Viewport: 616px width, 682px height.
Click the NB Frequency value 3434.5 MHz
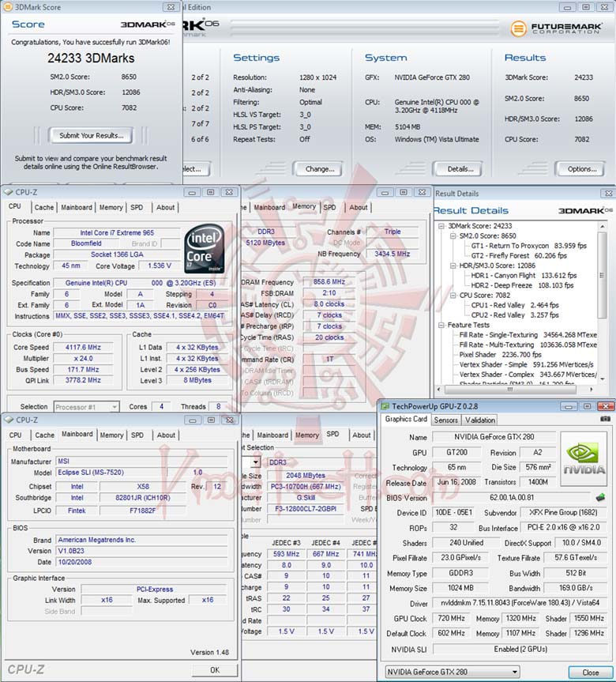(393, 254)
